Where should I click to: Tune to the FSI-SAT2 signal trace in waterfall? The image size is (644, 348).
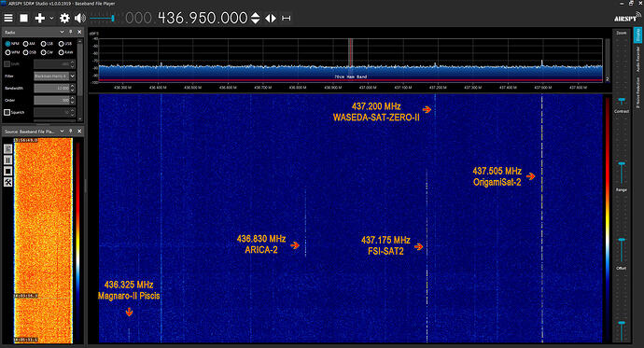[x=427, y=256]
